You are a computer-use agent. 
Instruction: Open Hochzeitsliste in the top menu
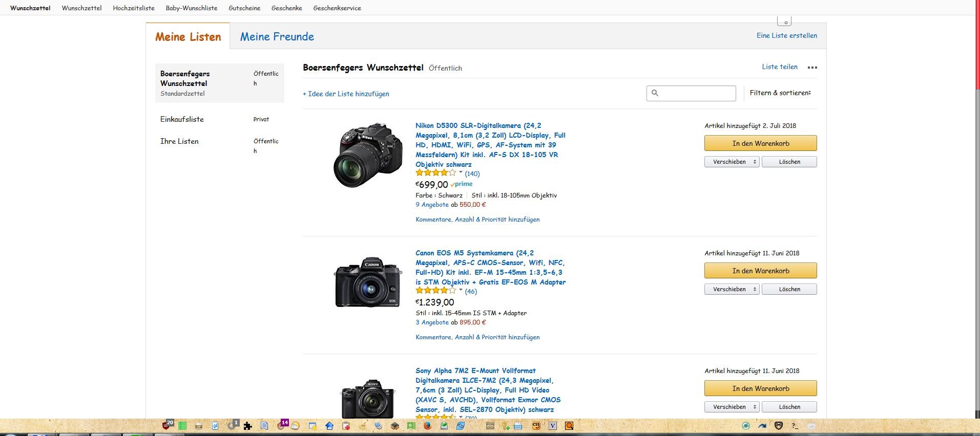pos(134,8)
